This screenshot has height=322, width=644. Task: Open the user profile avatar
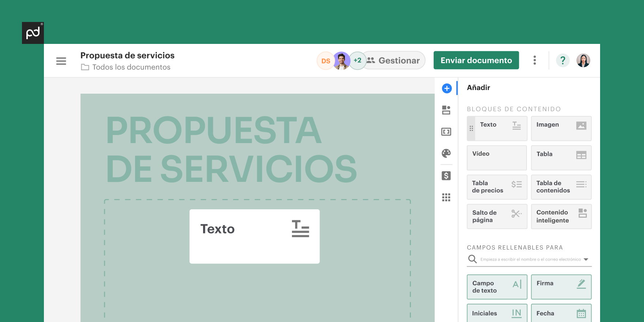583,60
